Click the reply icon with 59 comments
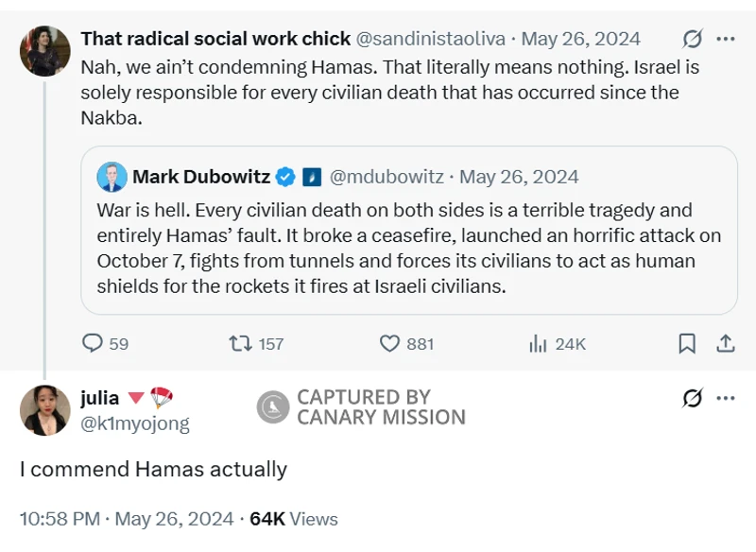Image resolution: width=756 pixels, height=552 pixels. [93, 343]
